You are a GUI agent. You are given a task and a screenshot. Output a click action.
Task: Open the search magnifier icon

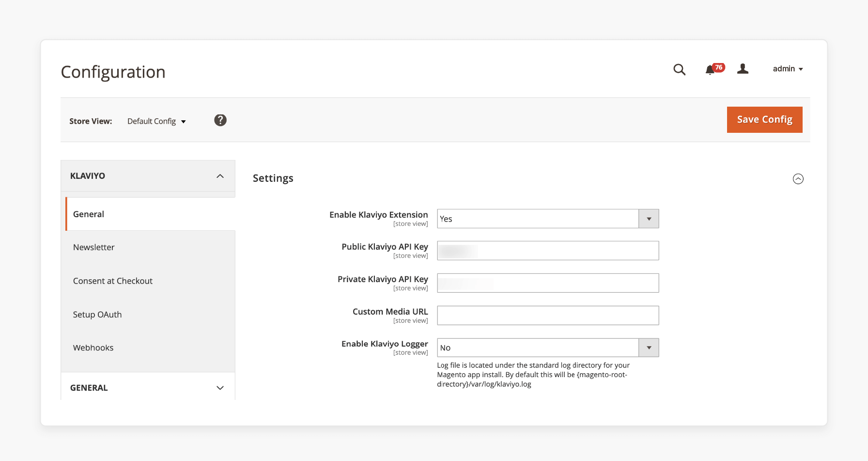679,69
